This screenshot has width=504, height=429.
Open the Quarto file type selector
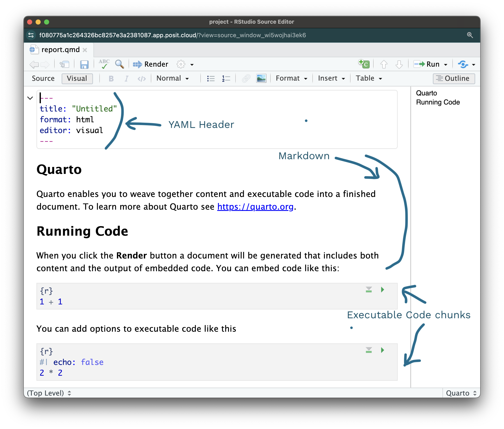coord(461,393)
